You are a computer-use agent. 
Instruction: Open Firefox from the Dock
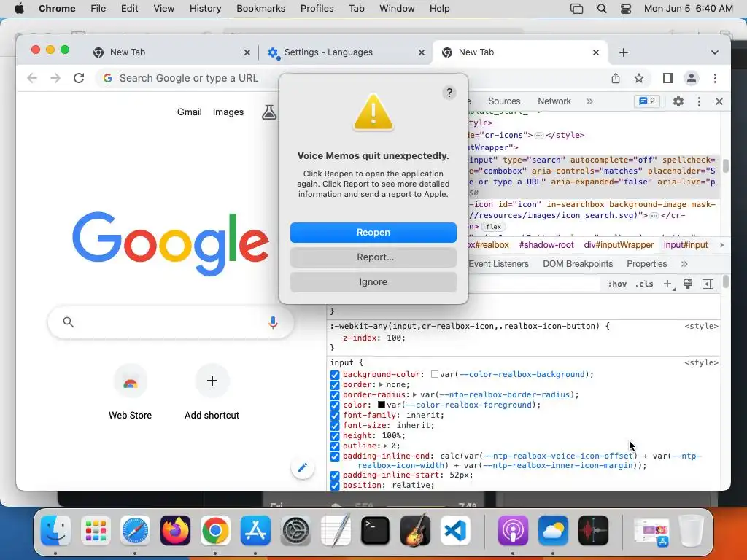pyautogui.click(x=175, y=530)
